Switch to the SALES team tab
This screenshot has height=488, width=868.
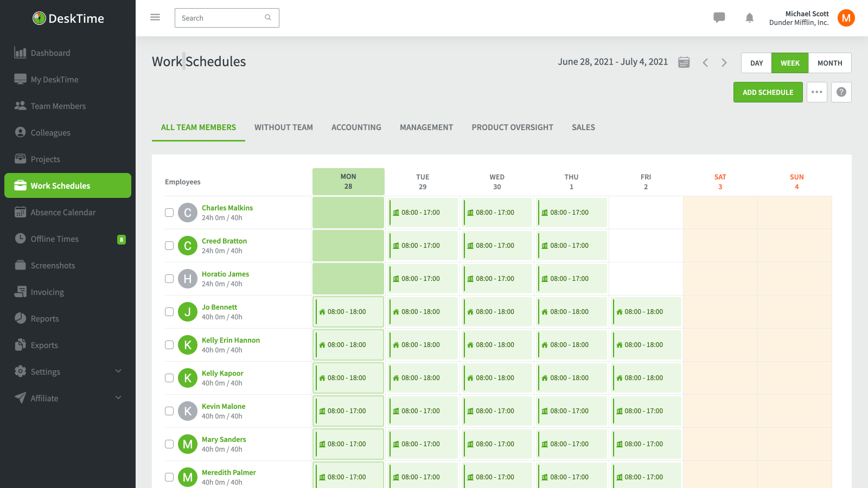click(x=583, y=127)
